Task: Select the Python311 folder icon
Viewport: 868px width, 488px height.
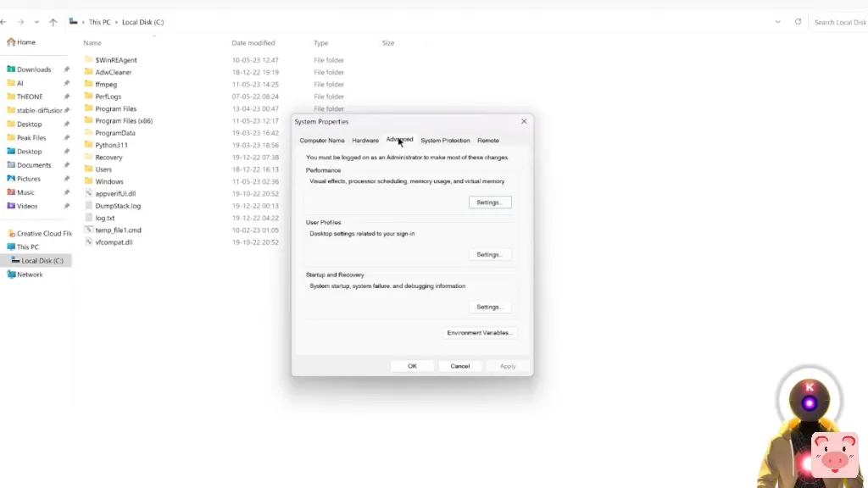Action: pyautogui.click(x=88, y=144)
